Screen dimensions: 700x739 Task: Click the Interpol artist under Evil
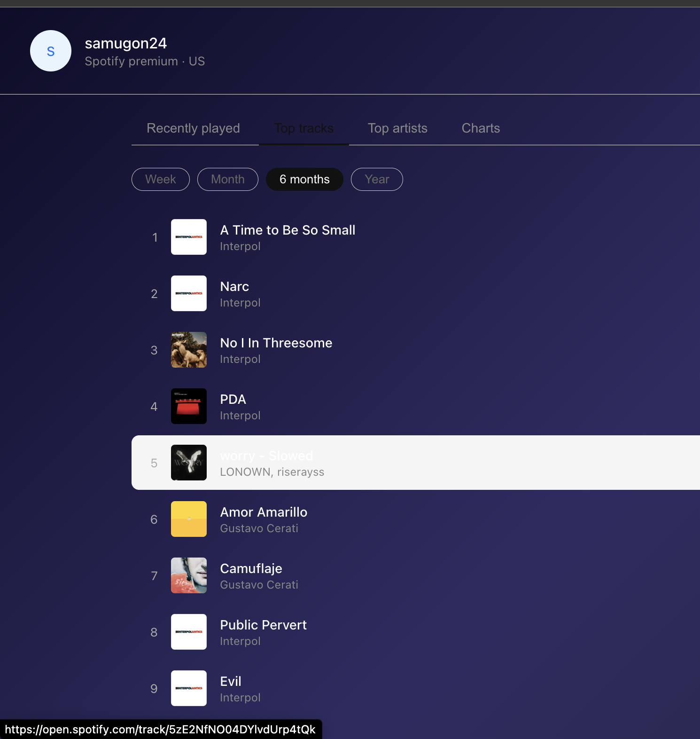coord(240,698)
